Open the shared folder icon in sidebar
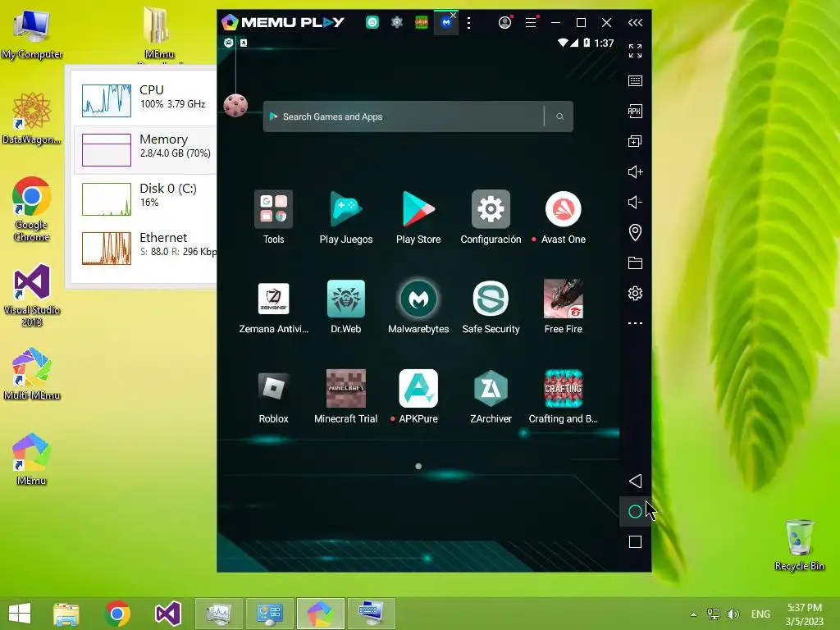840x630 pixels. pos(635,263)
